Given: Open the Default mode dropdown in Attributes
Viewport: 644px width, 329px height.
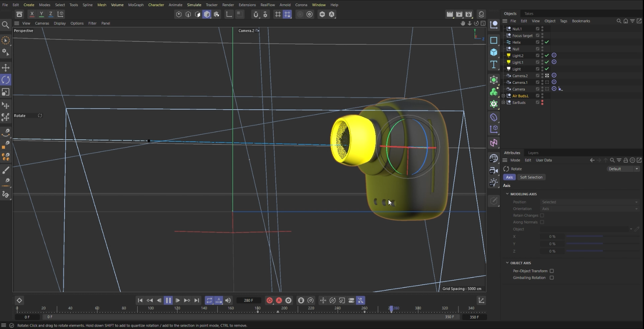Looking at the screenshot, I should 623,169.
